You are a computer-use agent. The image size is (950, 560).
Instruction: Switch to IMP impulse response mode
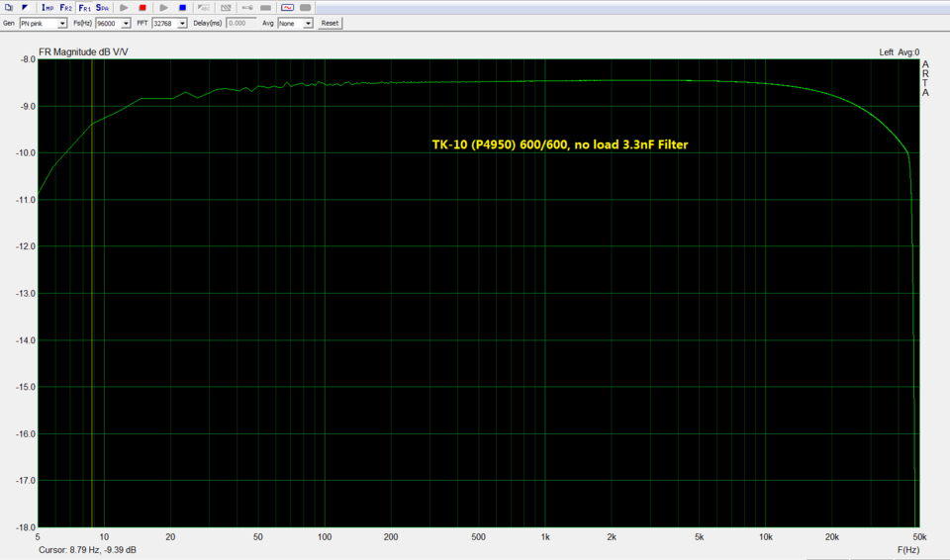pyautogui.click(x=47, y=7)
